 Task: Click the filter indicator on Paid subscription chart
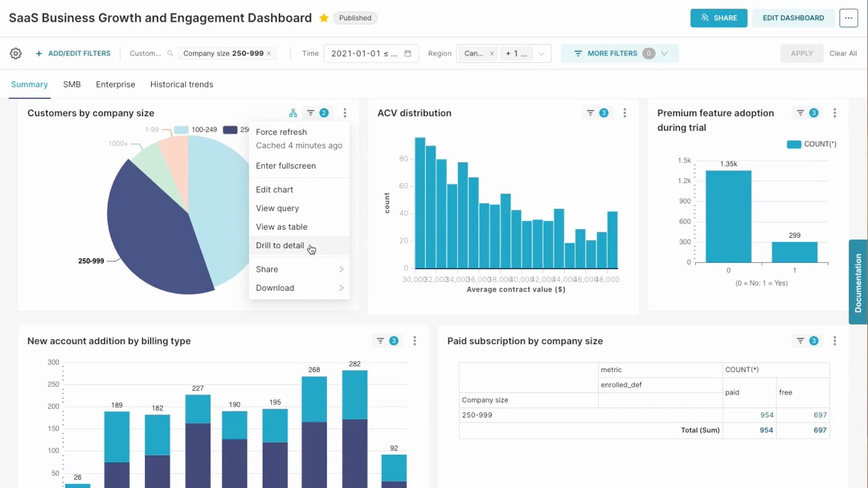800,341
